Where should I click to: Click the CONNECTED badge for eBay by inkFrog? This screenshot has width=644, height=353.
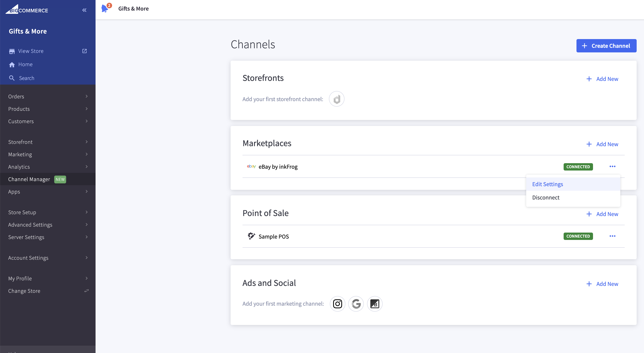click(578, 167)
